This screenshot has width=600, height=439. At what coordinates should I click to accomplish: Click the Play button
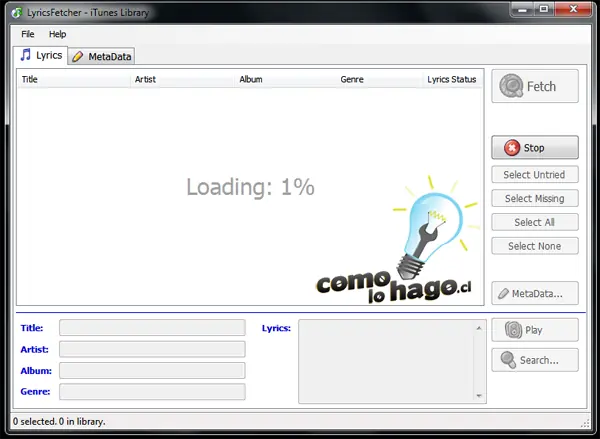pyautogui.click(x=535, y=330)
